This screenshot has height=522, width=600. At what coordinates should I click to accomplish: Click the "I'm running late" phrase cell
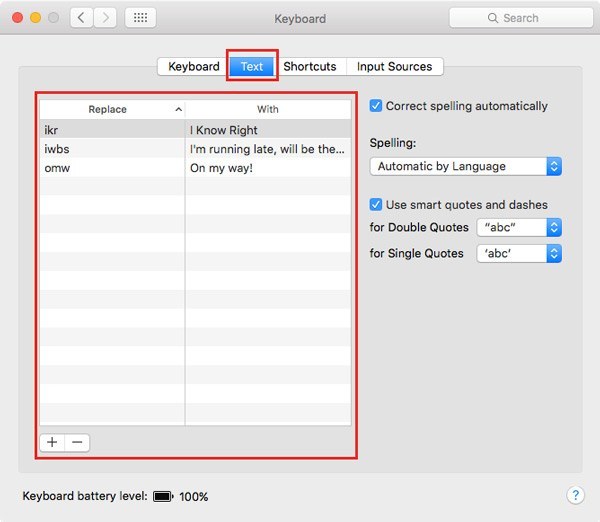268,149
